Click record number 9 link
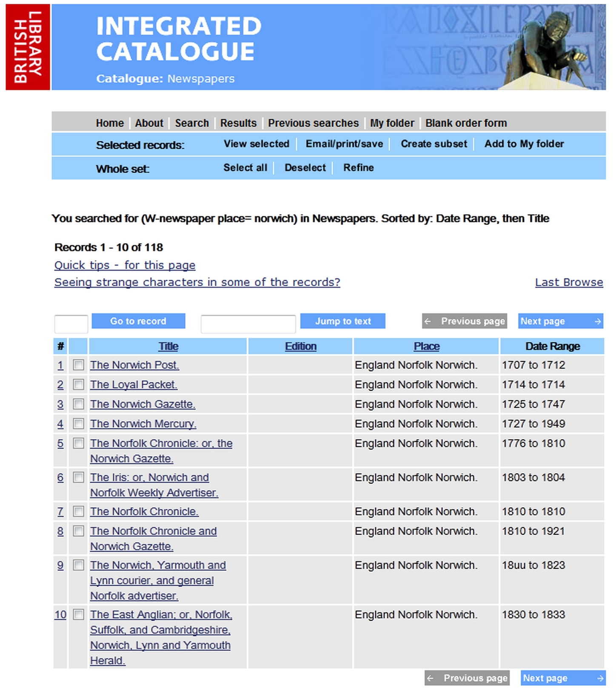 60,565
